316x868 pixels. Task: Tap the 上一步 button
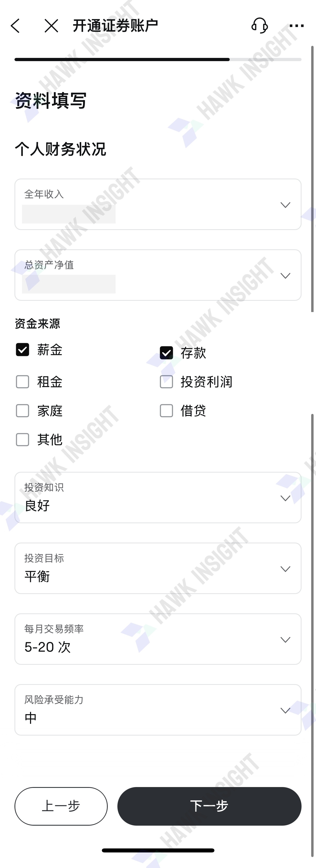[61, 806]
